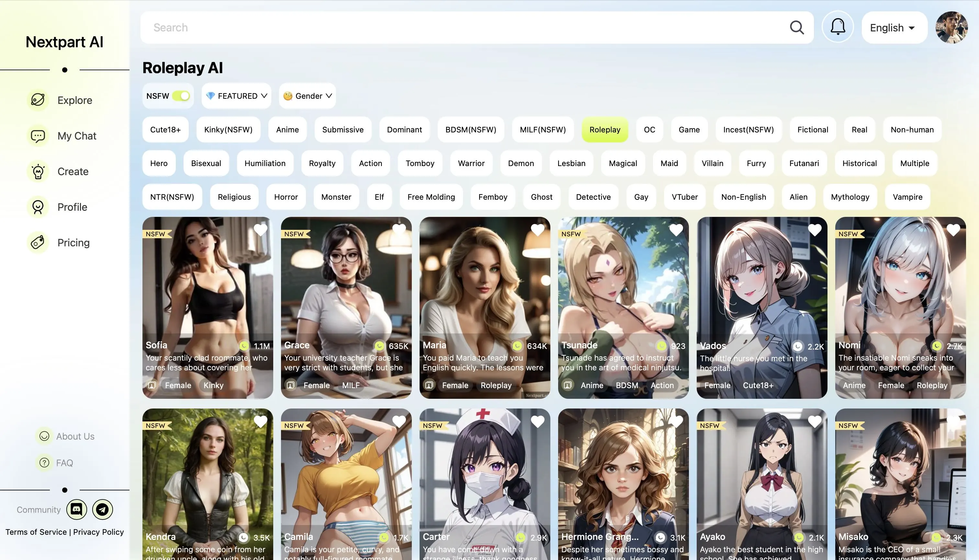The image size is (979, 560).
Task: Expand the FEATURED sort dropdown
Action: click(236, 96)
